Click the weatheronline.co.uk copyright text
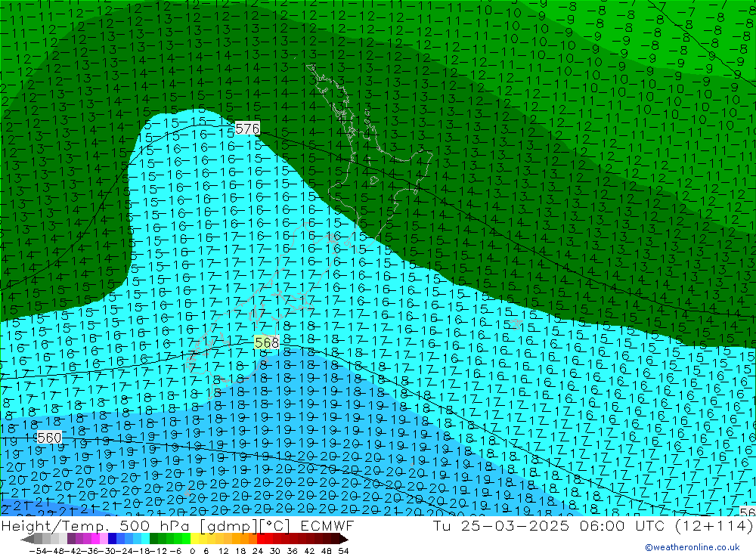Screen dimensions: 756x554 point(692,546)
